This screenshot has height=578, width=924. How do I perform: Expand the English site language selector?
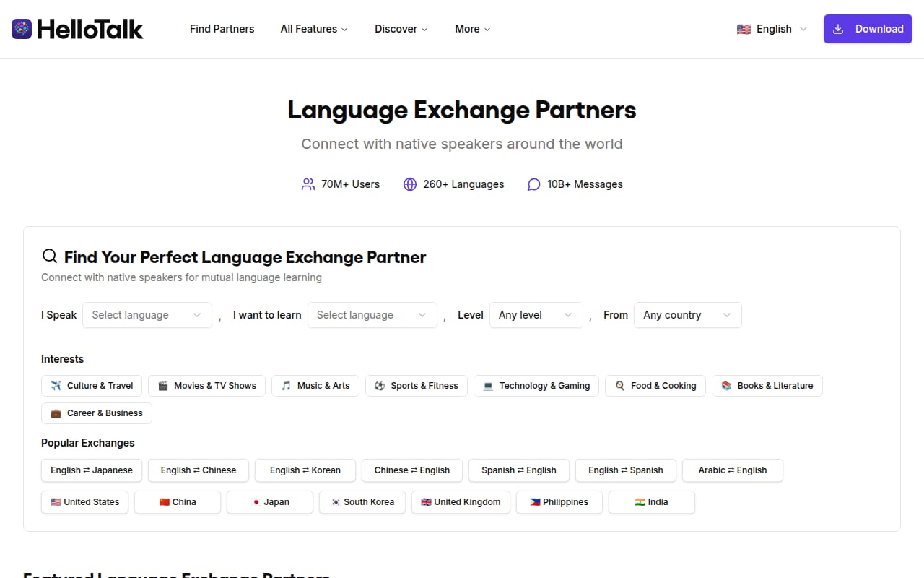click(772, 29)
